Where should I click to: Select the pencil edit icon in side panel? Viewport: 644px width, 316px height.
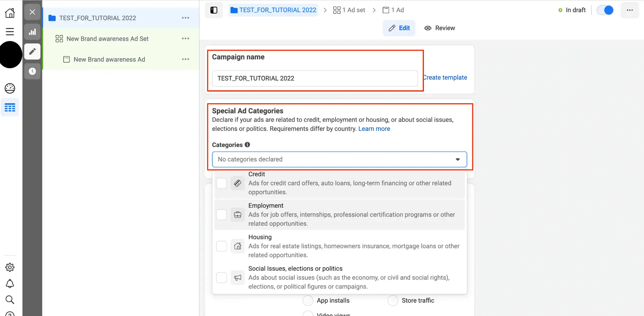(32, 51)
